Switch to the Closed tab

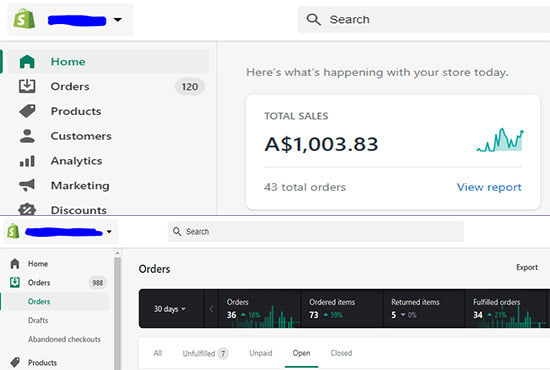(x=341, y=353)
